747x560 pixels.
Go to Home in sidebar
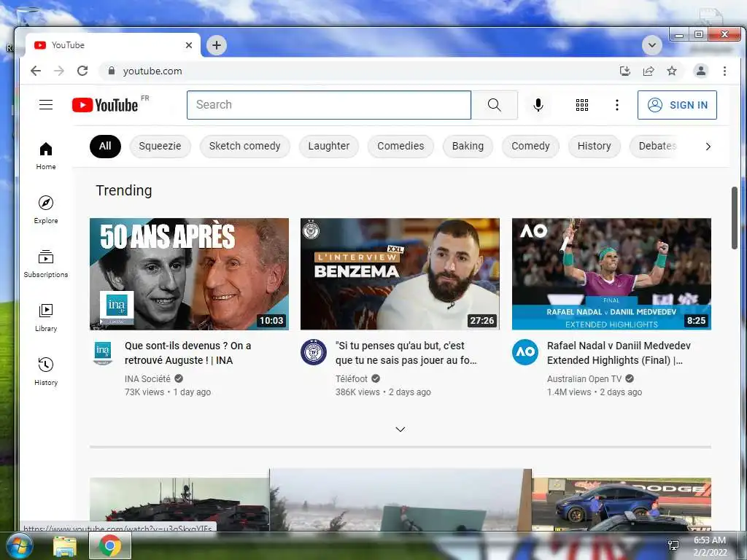point(46,156)
